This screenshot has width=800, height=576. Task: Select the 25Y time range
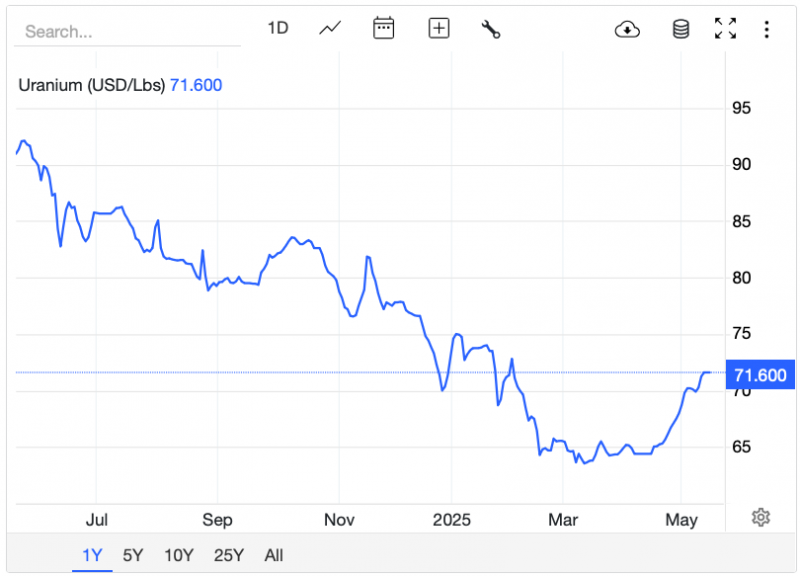pos(229,555)
